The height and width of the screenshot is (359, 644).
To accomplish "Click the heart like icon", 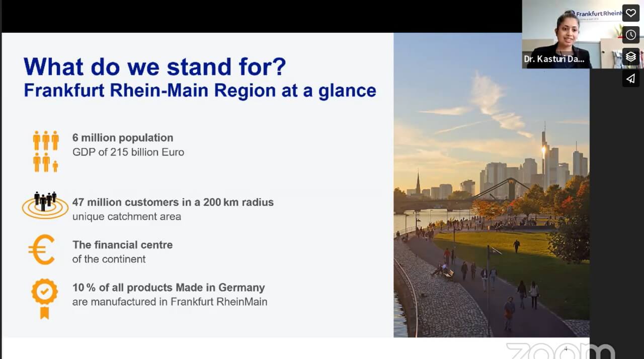I will 631,13.
